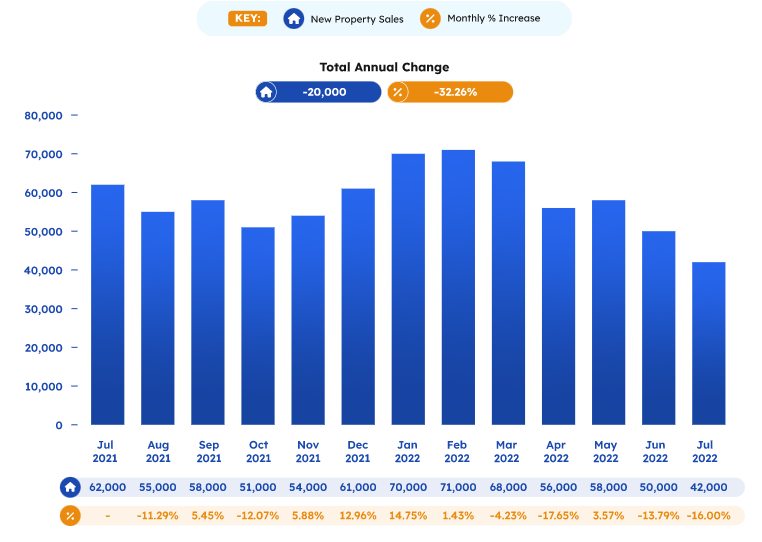The height and width of the screenshot is (542, 762).
Task: Click percent icon at percentage row start
Action: pyautogui.click(x=70, y=516)
